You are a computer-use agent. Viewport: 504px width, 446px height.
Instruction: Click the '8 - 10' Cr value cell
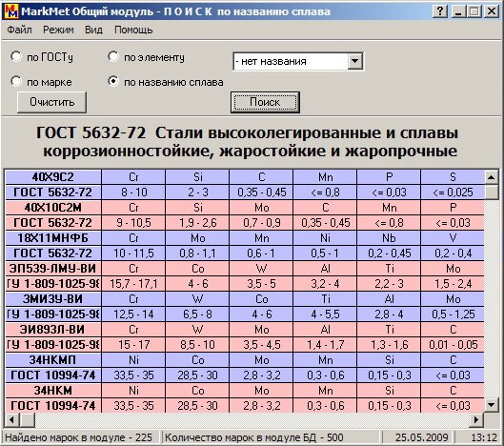tap(133, 193)
